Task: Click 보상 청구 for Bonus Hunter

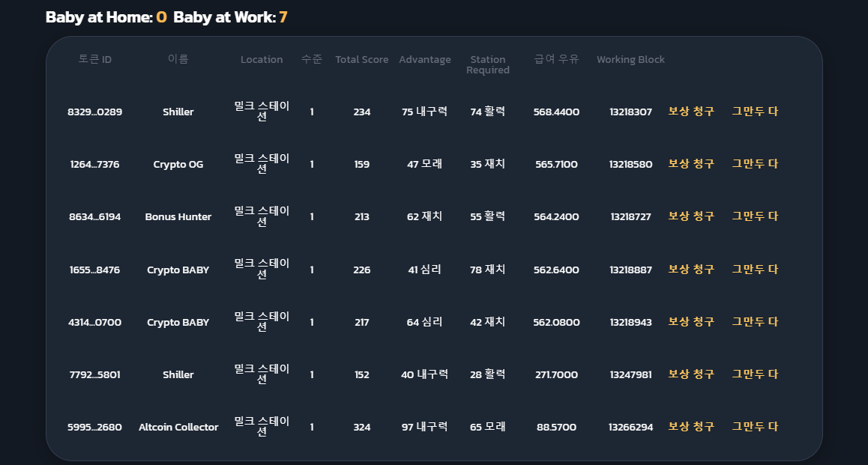Action: pos(691,216)
